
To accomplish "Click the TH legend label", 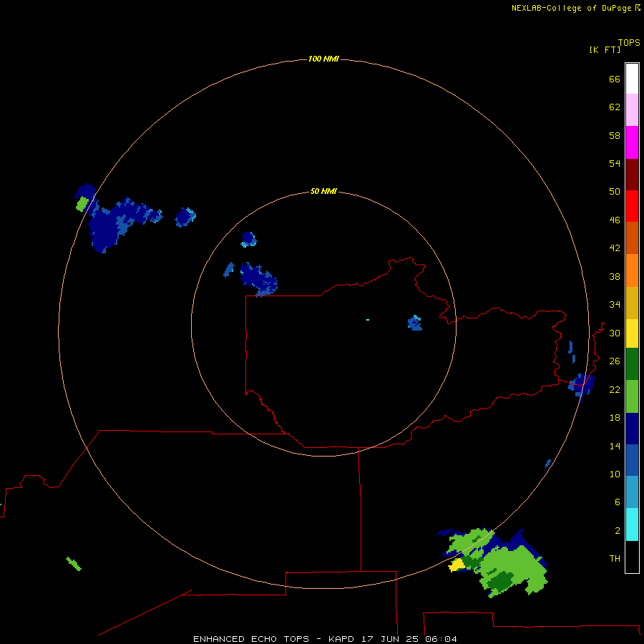I will coord(615,558).
